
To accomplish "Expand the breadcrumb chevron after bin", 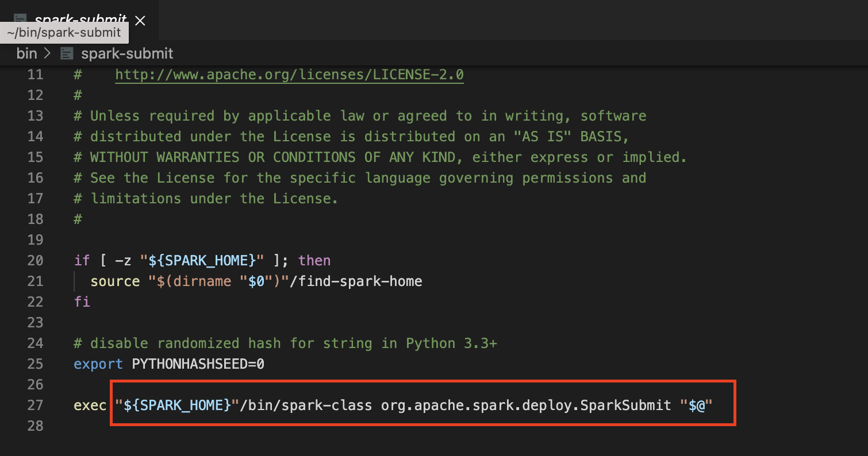I will (48, 54).
